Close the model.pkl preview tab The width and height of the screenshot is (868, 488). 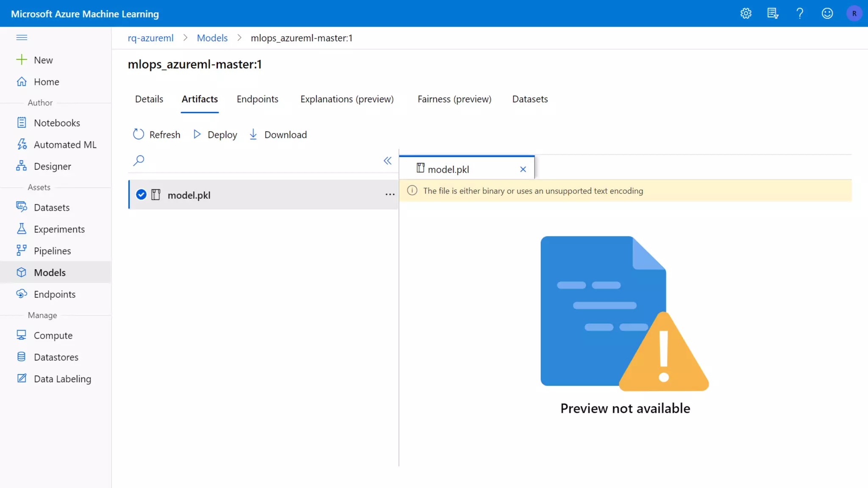point(523,169)
